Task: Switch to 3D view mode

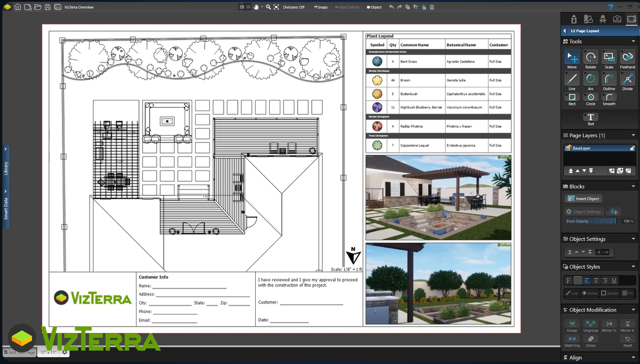Action: click(248, 7)
